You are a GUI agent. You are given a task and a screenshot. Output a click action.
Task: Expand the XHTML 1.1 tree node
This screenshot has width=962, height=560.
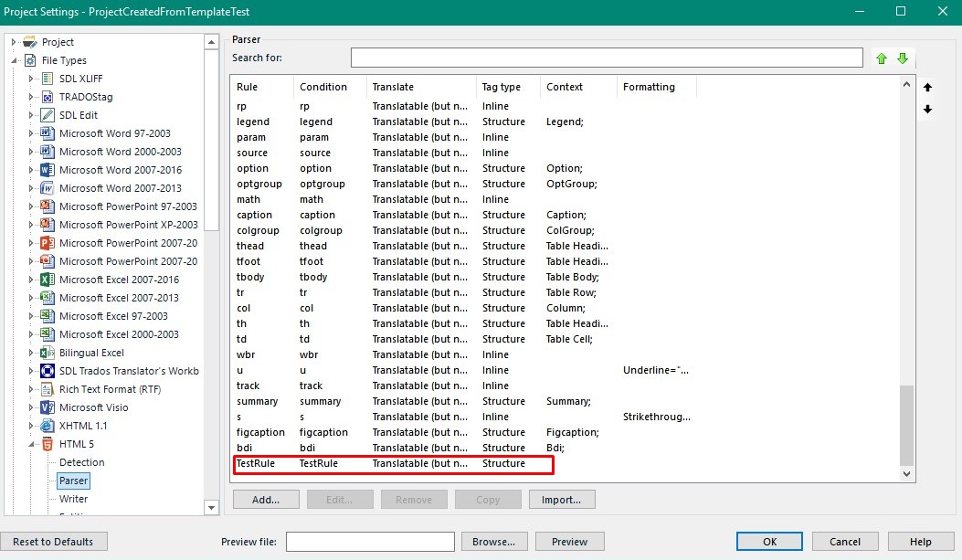[x=32, y=426]
